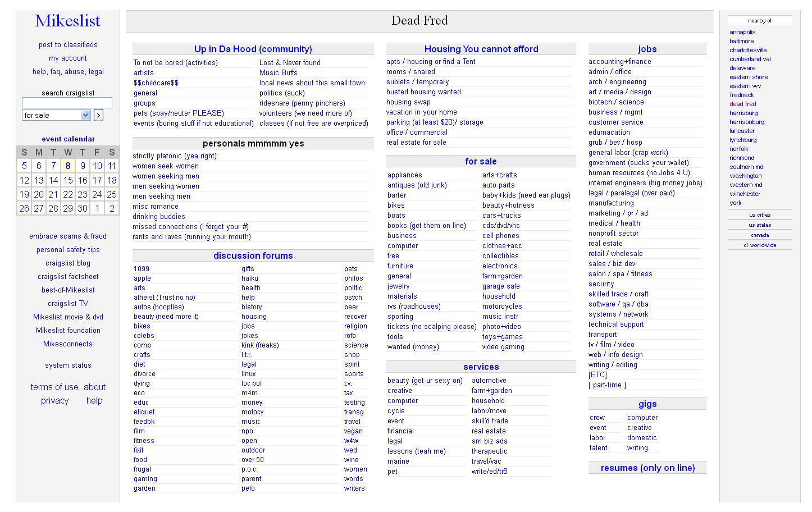Open 'craigslist factsheet' link
Image resolution: width=812 pixels, height=512 pixels.
coord(68,277)
